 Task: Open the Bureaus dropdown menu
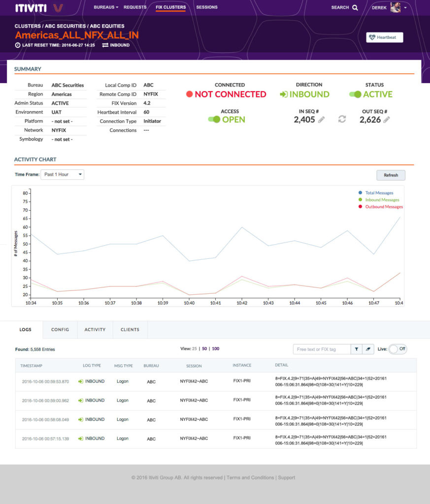pyautogui.click(x=106, y=7)
